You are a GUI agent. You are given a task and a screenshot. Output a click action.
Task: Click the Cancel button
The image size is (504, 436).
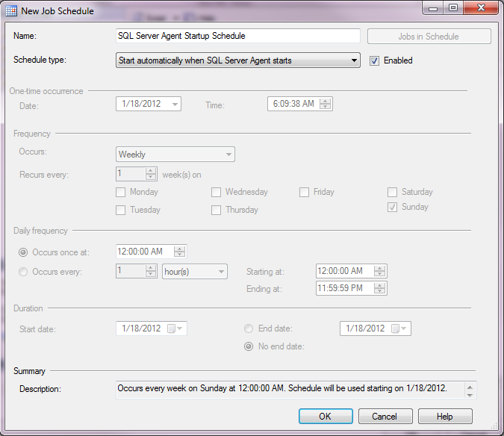[385, 417]
